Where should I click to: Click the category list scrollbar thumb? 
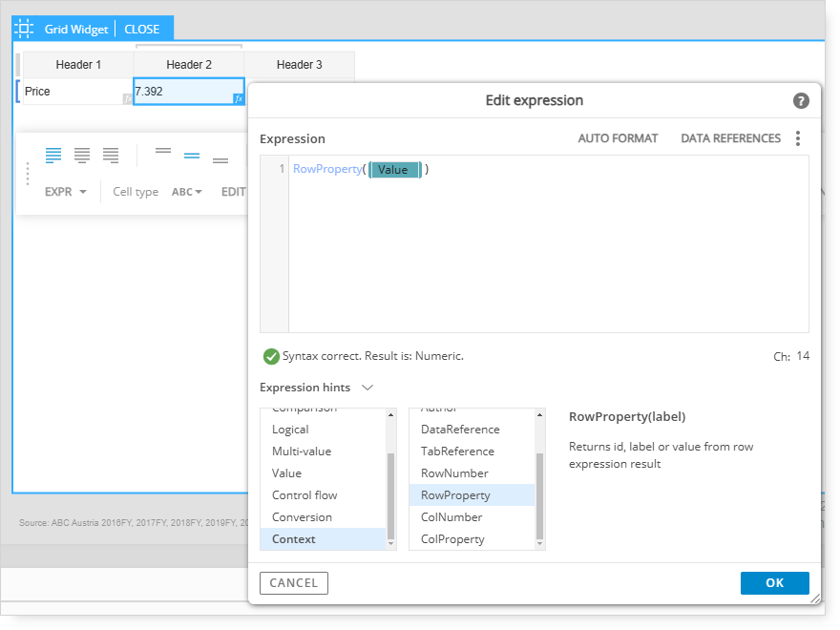tap(391, 496)
